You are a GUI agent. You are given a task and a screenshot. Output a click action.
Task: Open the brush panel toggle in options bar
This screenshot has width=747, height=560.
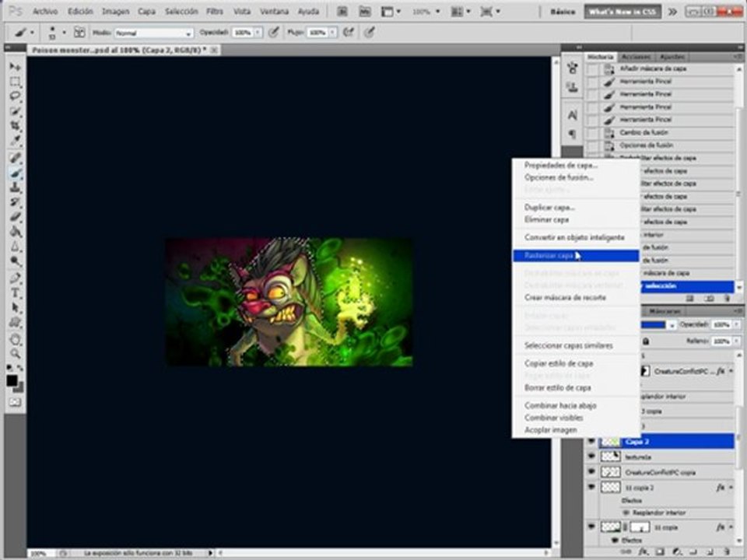point(79,33)
